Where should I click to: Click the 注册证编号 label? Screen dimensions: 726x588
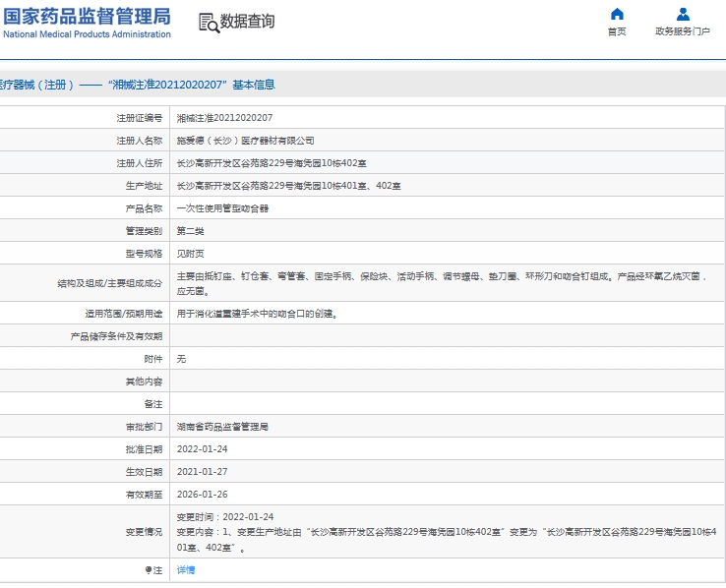(x=140, y=118)
